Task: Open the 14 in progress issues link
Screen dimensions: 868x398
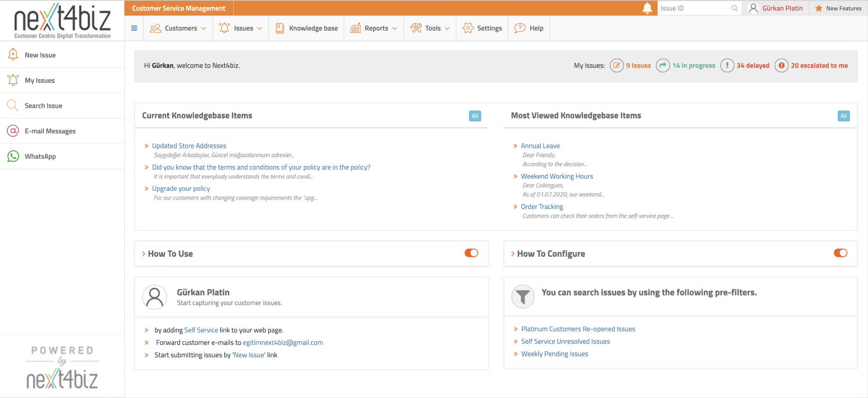Action: click(x=693, y=66)
